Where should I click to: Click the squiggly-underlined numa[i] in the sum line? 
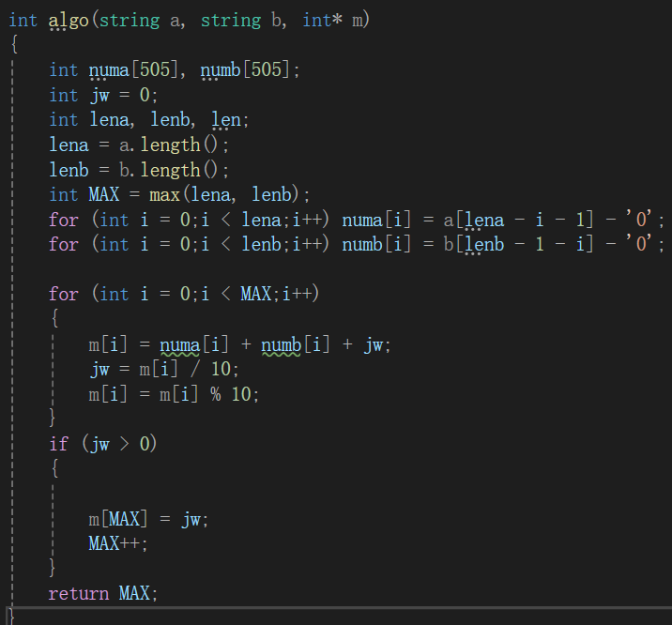tap(194, 345)
